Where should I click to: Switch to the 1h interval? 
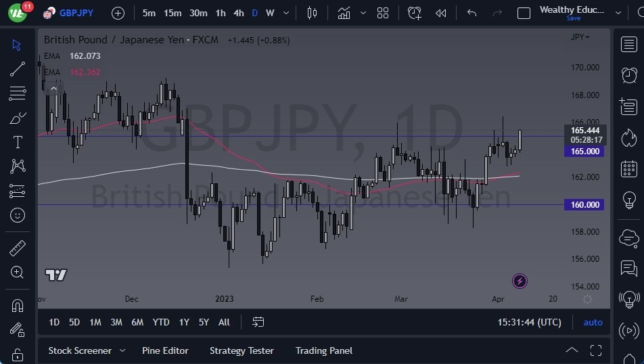pos(221,13)
